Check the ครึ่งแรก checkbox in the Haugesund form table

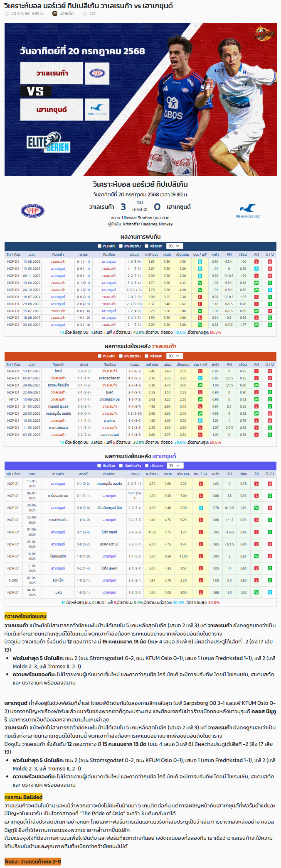(146, 466)
